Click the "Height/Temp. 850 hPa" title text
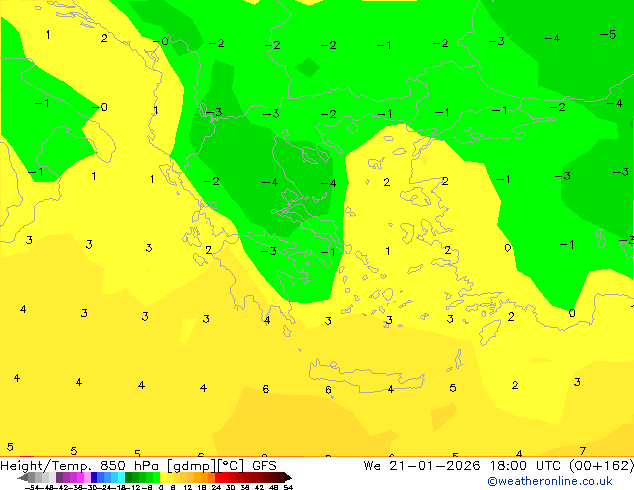The image size is (634, 490). (80, 466)
